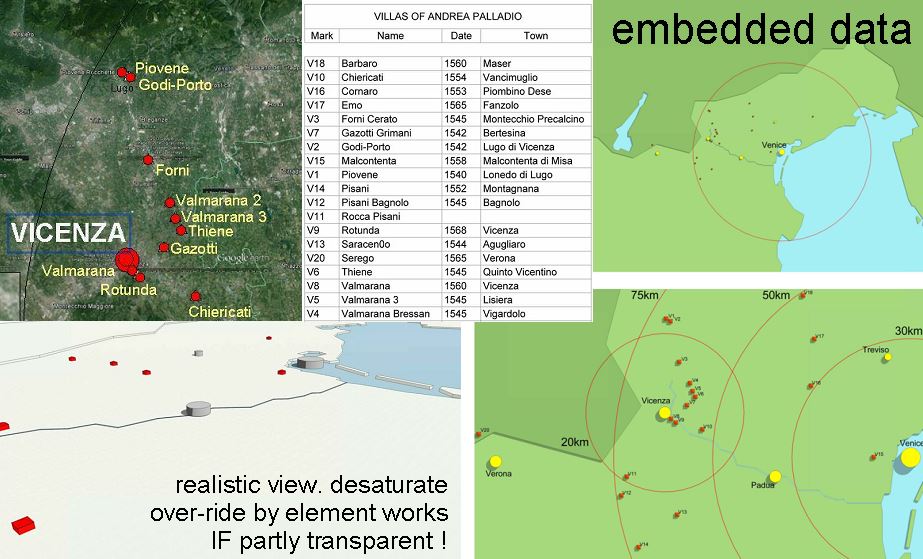Select the Quinto Vicentino town cell
Image resolution: width=923 pixels, height=559 pixels.
pos(536,272)
